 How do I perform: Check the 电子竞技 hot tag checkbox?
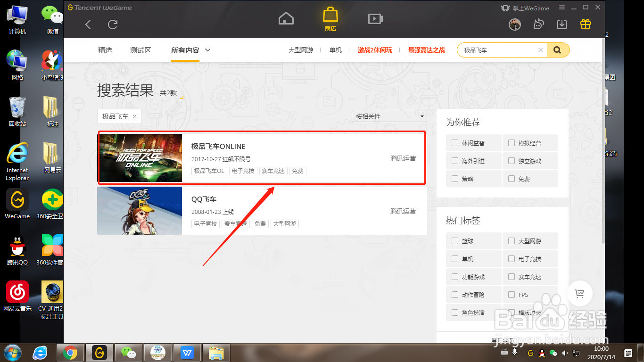512,259
